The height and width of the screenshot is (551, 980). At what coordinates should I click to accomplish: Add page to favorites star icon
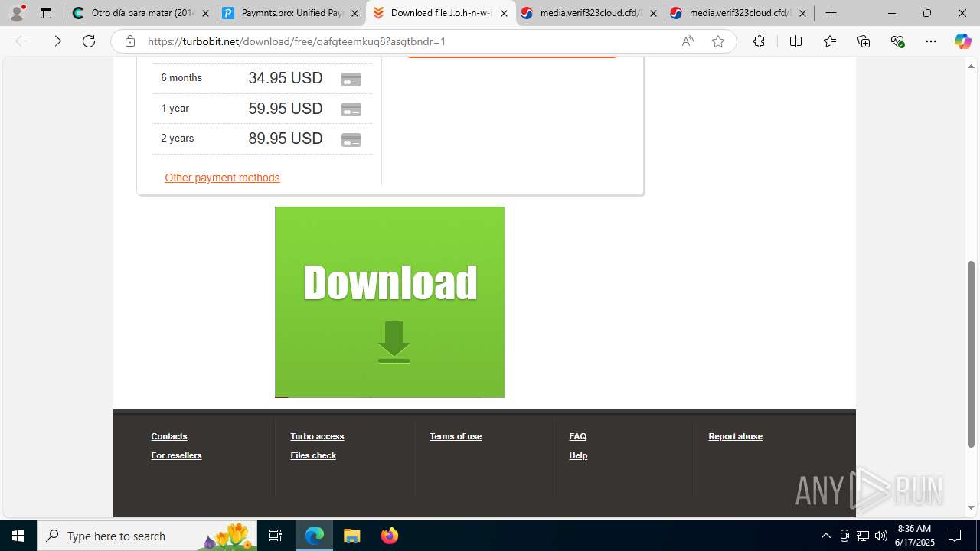(x=717, y=41)
